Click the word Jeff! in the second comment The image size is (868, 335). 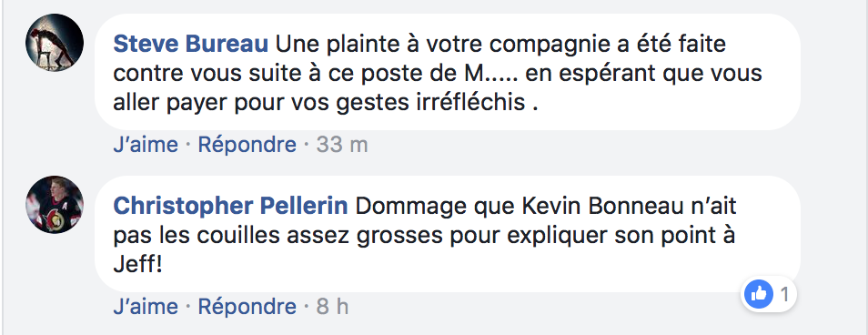[x=137, y=265]
